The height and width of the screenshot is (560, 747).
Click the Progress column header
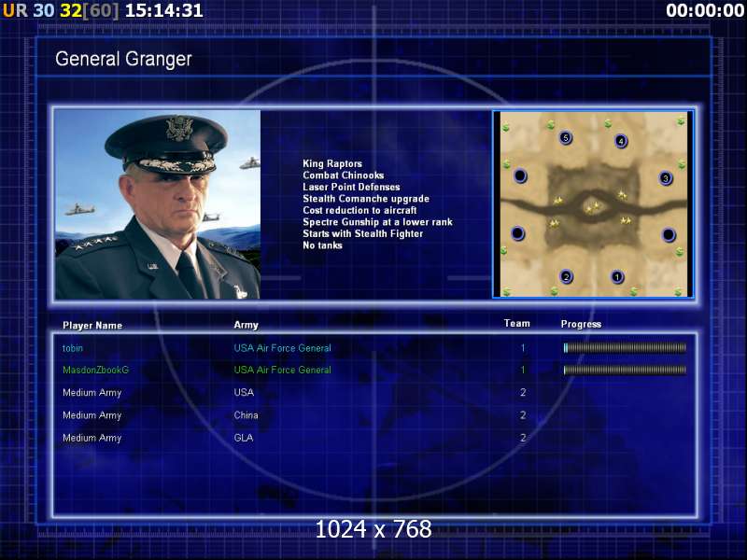[581, 324]
